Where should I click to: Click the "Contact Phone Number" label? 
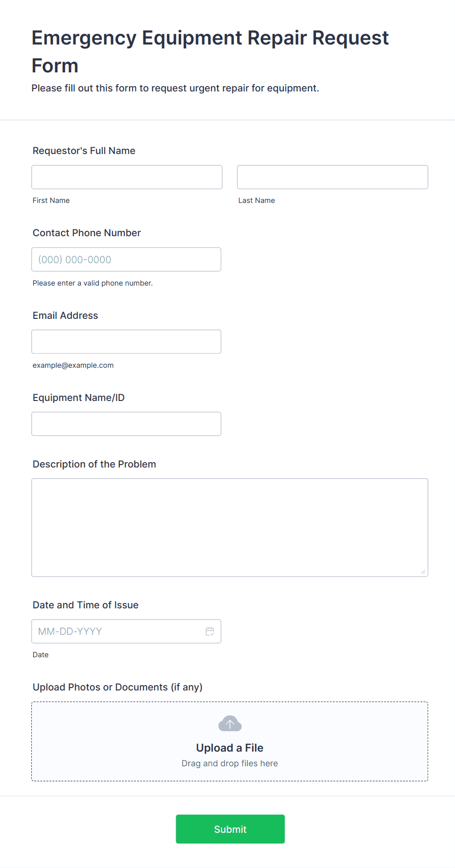tap(87, 233)
